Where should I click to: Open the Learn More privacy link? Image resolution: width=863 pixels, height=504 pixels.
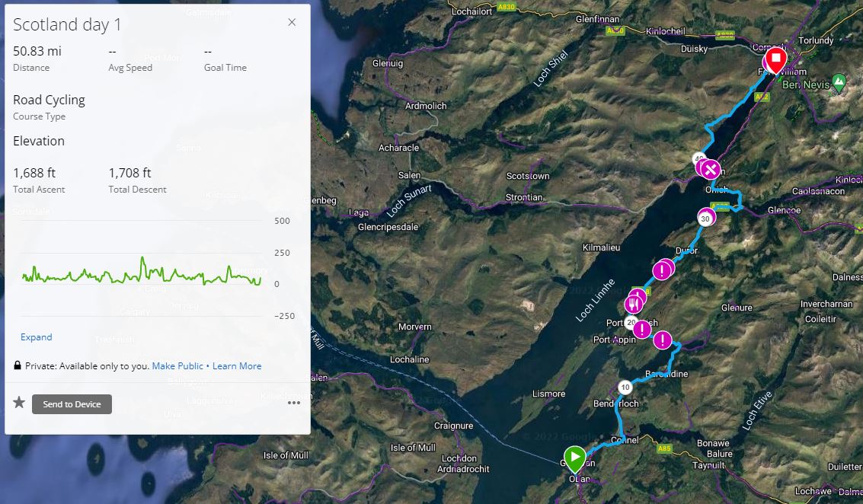(237, 366)
